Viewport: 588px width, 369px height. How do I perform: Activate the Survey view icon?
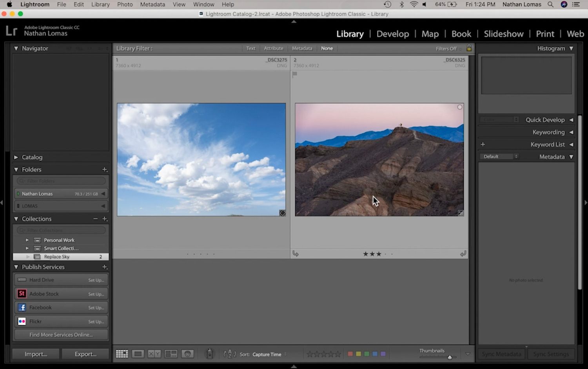171,354
